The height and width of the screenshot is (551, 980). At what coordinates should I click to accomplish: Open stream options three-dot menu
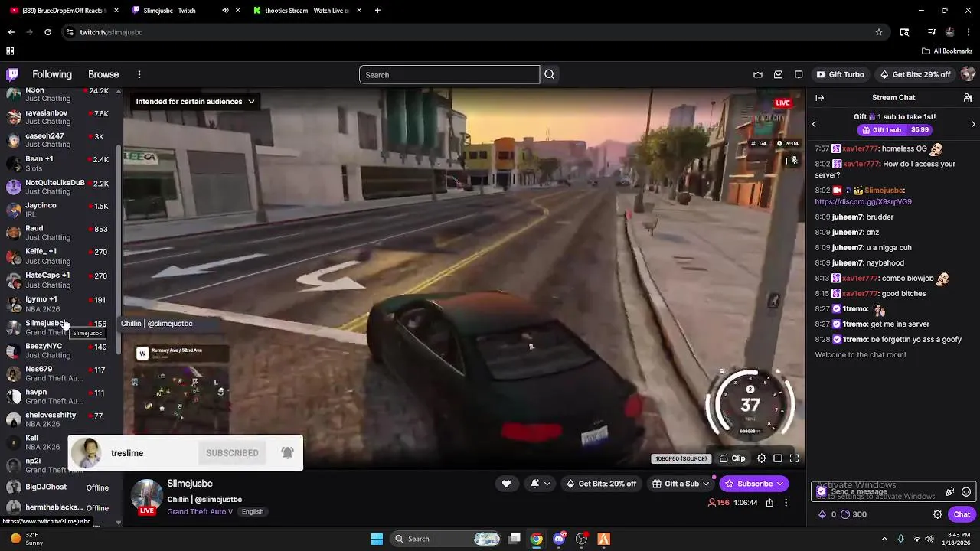pyautogui.click(x=786, y=503)
